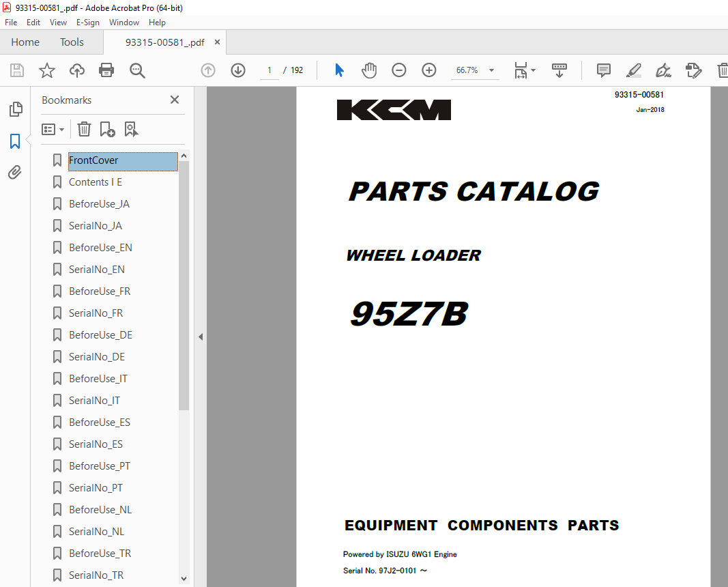This screenshot has width=728, height=587.
Task: Add file to starred with star icon
Action: click(47, 70)
